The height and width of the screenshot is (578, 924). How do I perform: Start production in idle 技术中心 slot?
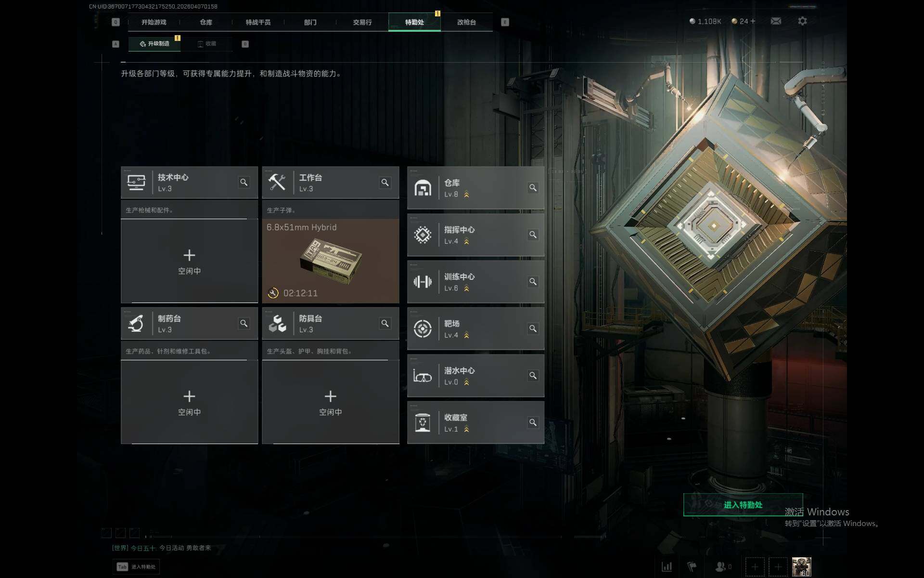click(x=189, y=261)
